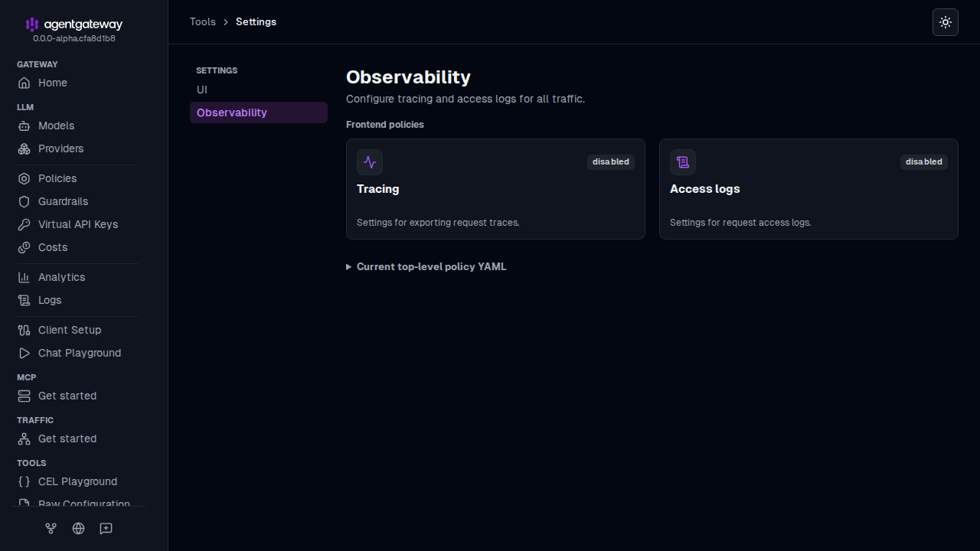Click the Chat Playground play icon
Image resolution: width=980 pixels, height=551 pixels.
click(24, 353)
